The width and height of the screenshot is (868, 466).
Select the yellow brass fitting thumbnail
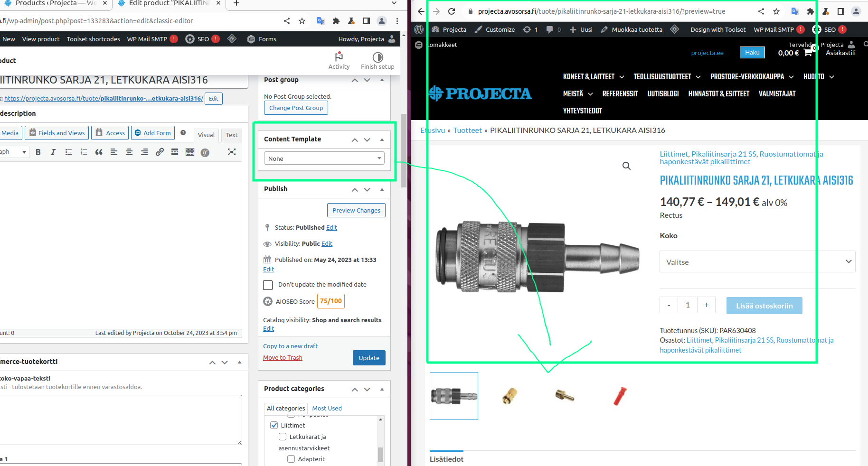point(509,396)
